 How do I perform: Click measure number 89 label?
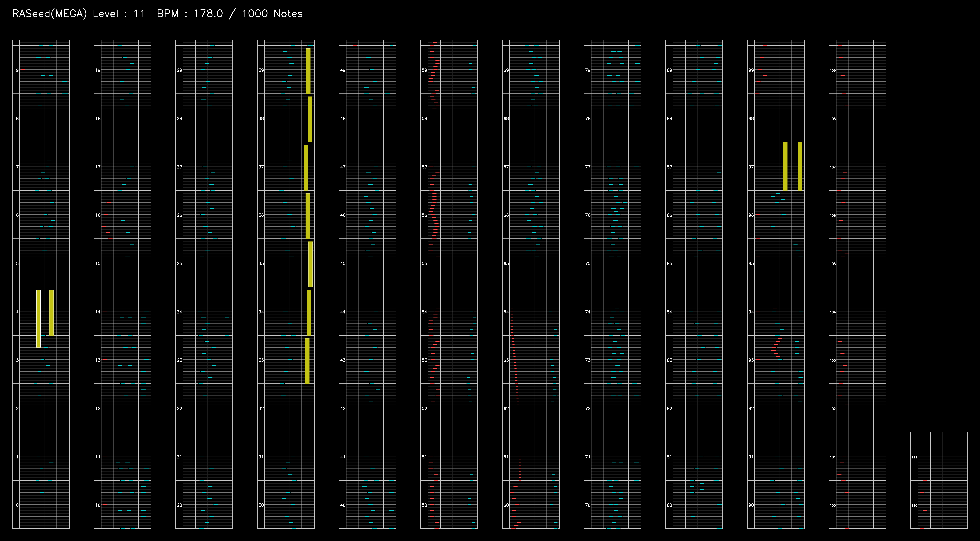click(669, 70)
